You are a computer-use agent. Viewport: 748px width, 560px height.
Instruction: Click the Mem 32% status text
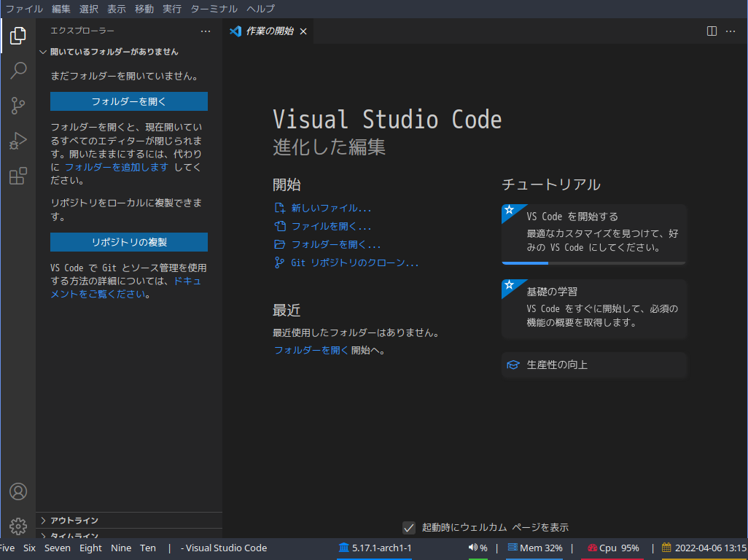coord(541,548)
